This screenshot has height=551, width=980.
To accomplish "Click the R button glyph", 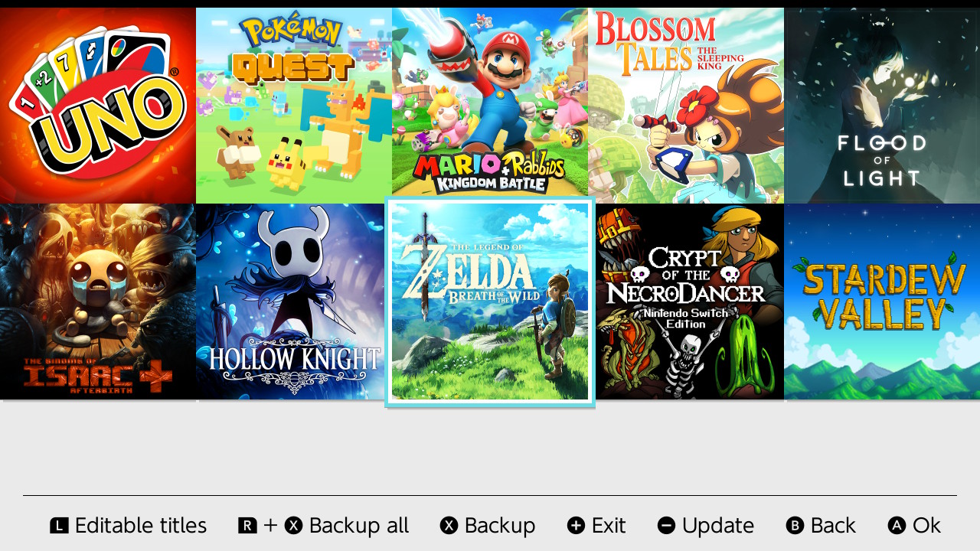I will tap(247, 526).
